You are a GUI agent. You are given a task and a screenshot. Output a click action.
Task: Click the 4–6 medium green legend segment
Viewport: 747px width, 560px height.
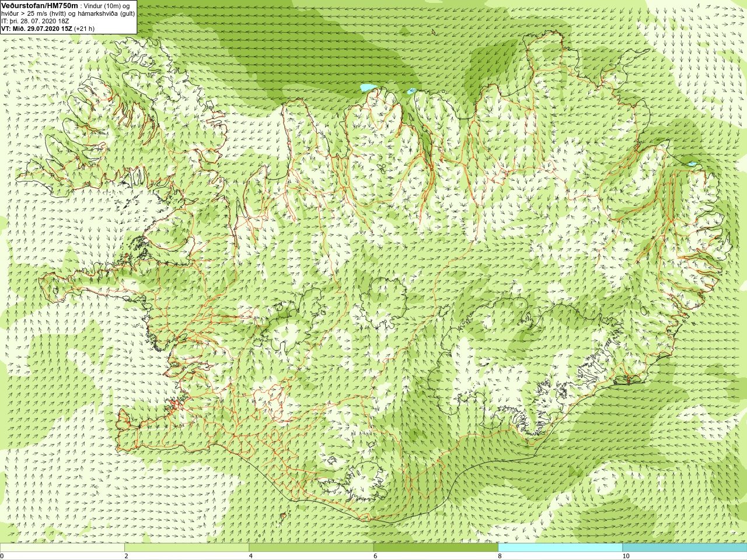pyautogui.click(x=311, y=548)
